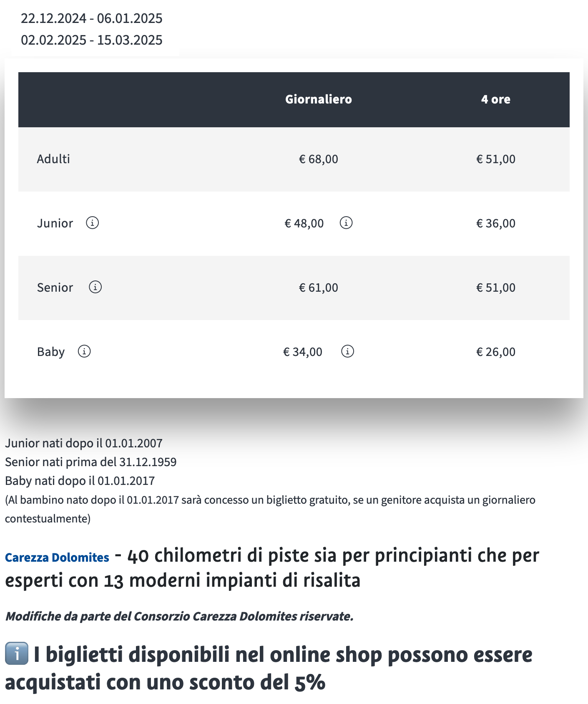Click the Senior daily price € 61,00
Image resolution: width=588 pixels, height=704 pixels.
click(318, 288)
